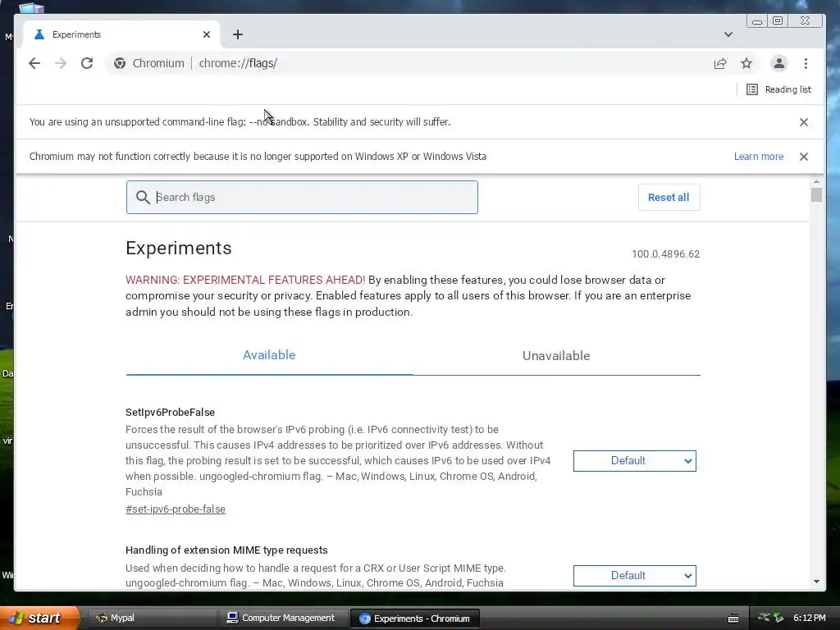
Task: Switch to the Unavailable tab
Action: click(x=556, y=356)
